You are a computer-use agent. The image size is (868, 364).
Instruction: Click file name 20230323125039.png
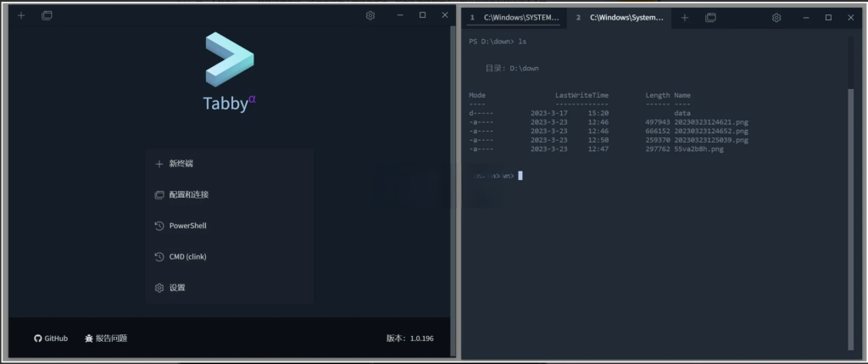[x=711, y=140]
